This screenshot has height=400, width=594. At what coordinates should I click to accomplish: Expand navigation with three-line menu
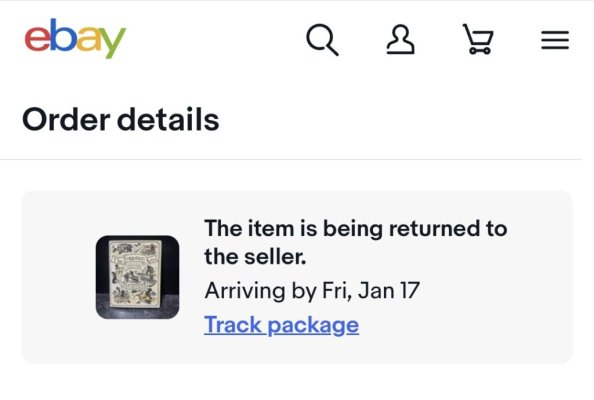555,40
